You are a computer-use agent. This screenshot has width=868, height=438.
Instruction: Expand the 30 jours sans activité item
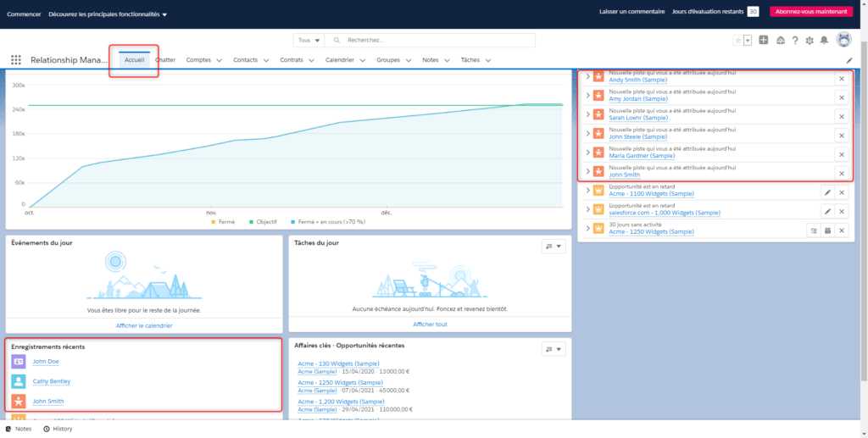click(588, 228)
